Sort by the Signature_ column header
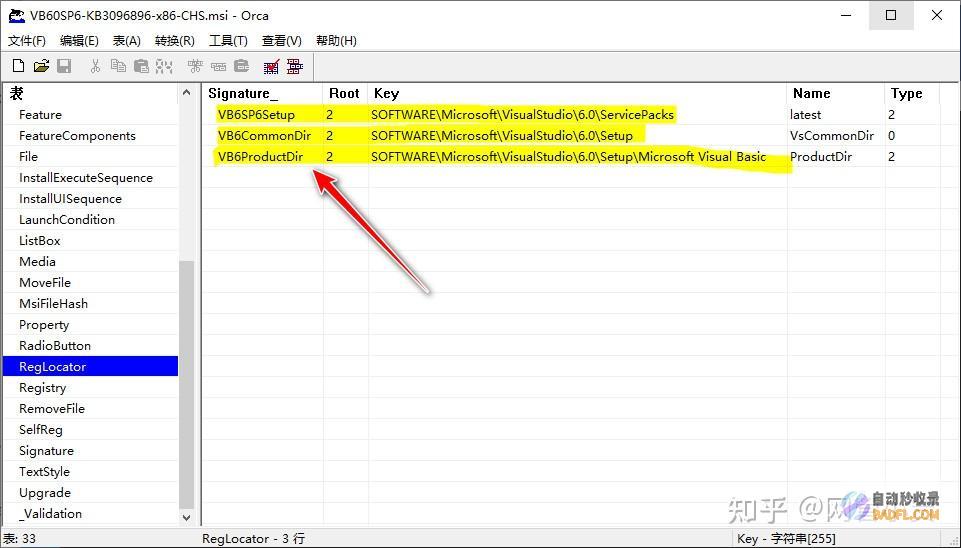This screenshot has width=961, height=548. point(262,94)
